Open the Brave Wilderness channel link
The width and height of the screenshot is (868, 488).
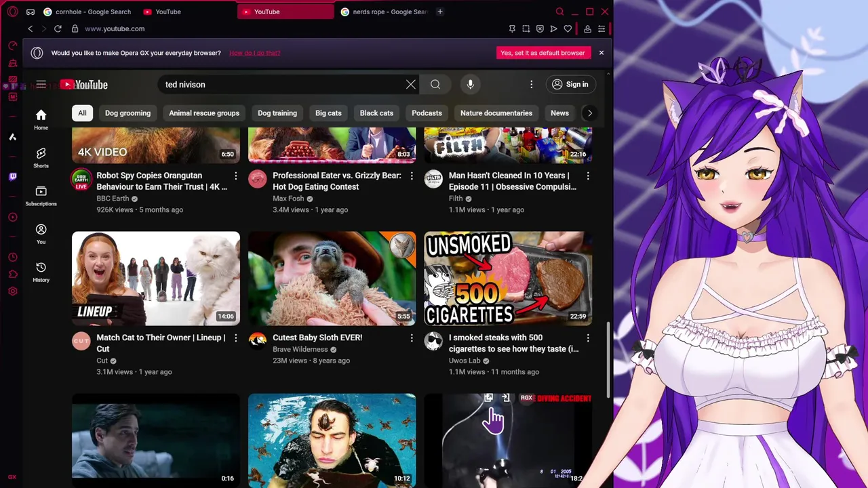tap(300, 350)
